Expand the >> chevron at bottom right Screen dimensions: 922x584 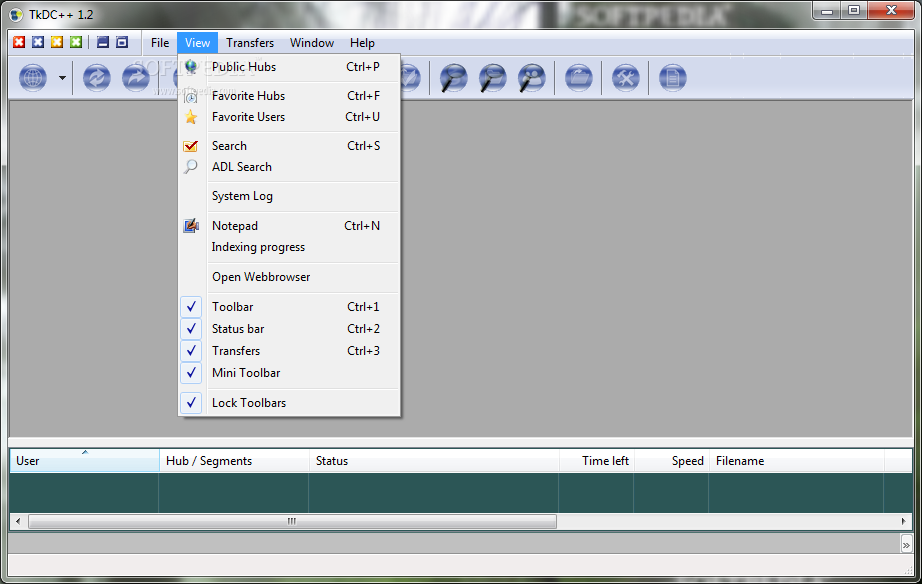coord(906,545)
